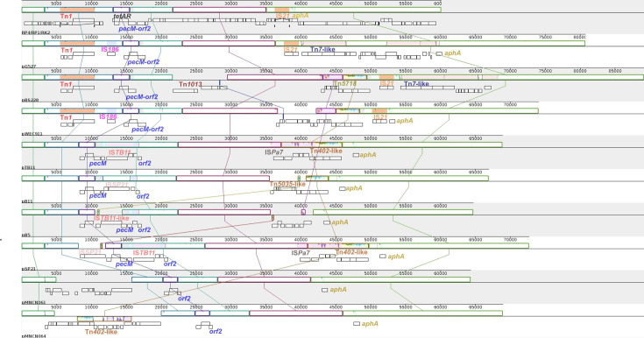Select the ISTB11-like label in pB5 track
This screenshot has height=338, width=644.
(111, 218)
